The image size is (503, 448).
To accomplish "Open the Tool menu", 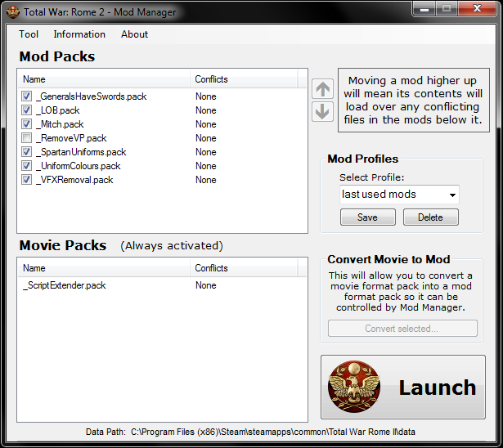I will point(29,34).
